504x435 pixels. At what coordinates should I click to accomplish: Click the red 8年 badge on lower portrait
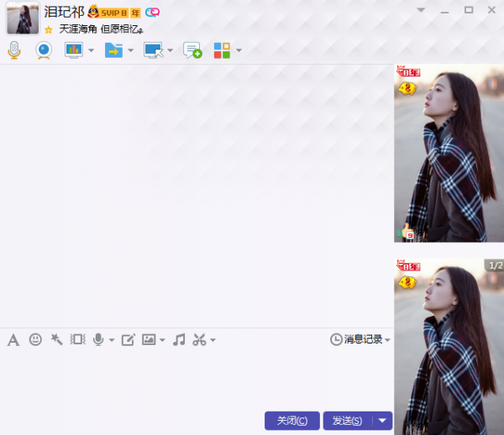click(x=408, y=265)
